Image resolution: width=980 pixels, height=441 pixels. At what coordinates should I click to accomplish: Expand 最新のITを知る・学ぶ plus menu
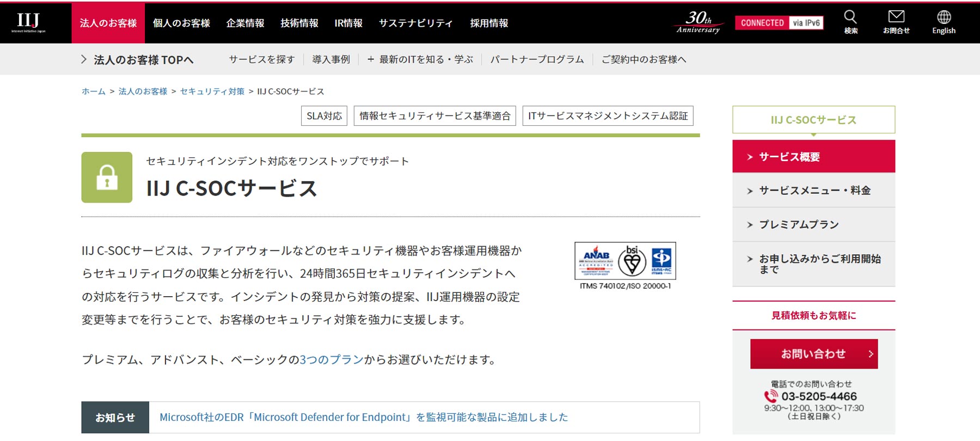(x=420, y=59)
